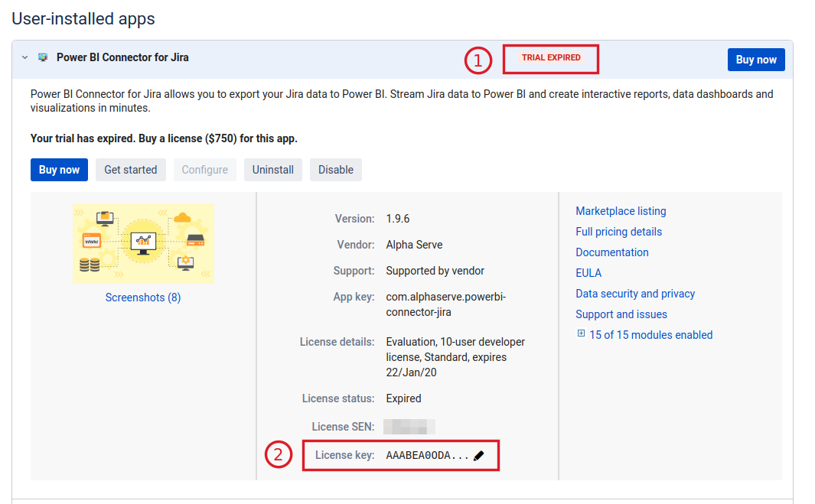Disable the Power BI Connector app
Viewport: 815px width, 504px height.
[x=335, y=170]
